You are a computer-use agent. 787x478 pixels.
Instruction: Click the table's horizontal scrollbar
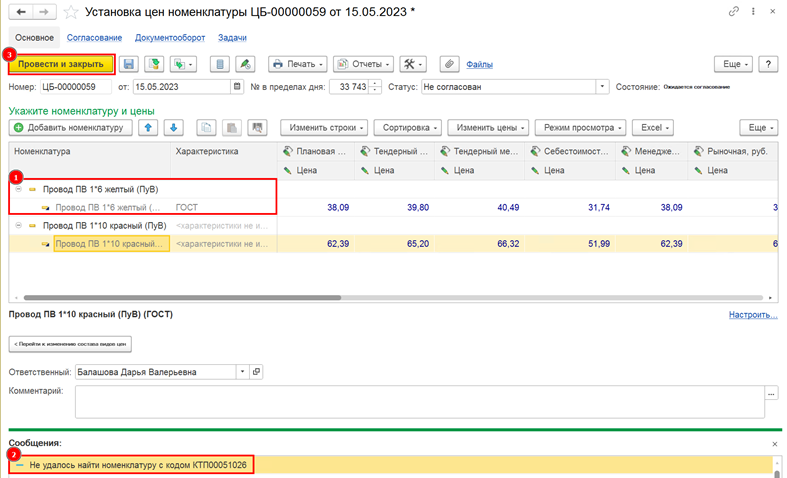click(182, 298)
